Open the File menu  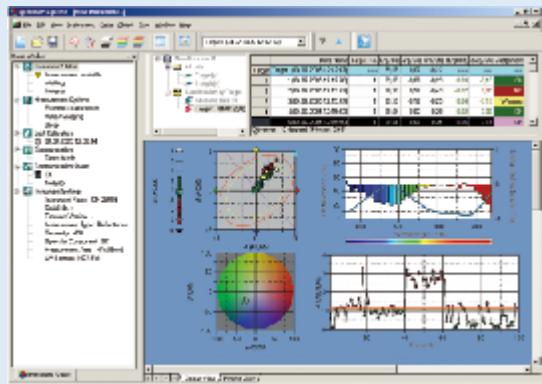point(28,25)
